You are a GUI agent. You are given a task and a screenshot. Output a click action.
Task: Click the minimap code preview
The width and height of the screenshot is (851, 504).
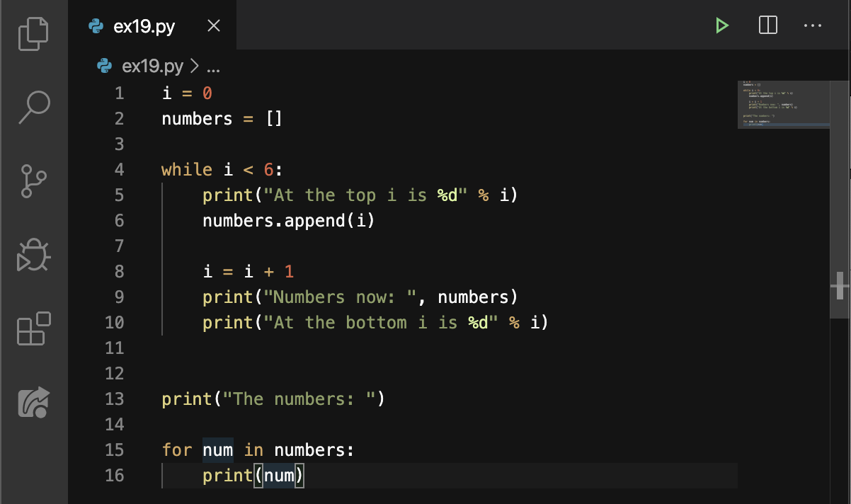(782, 103)
